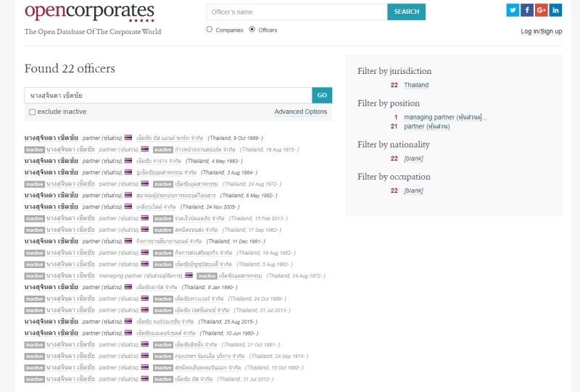Select the Officers radio button
This screenshot has height=392, width=580.
tap(252, 30)
